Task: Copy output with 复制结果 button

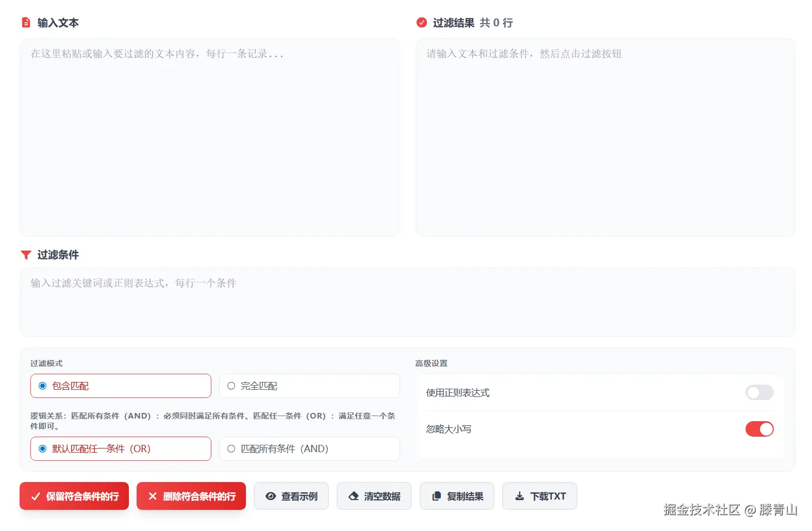Action: 457,496
